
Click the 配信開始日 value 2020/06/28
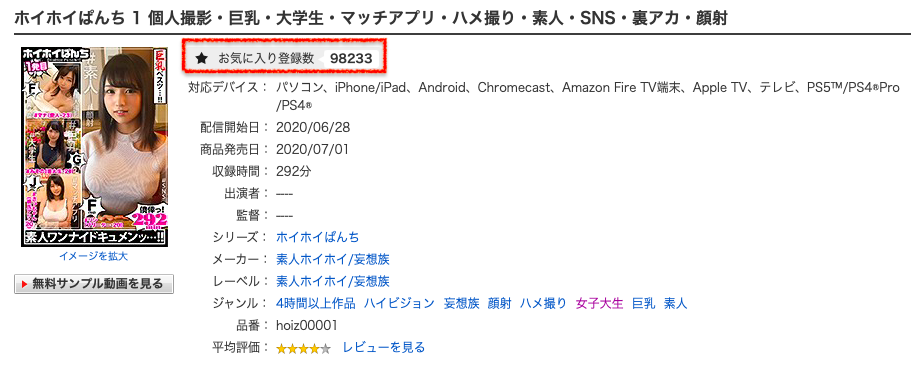[313, 127]
